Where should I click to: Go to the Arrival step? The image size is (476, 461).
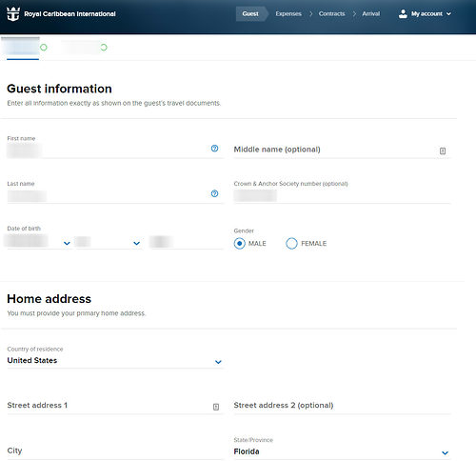[370, 13]
